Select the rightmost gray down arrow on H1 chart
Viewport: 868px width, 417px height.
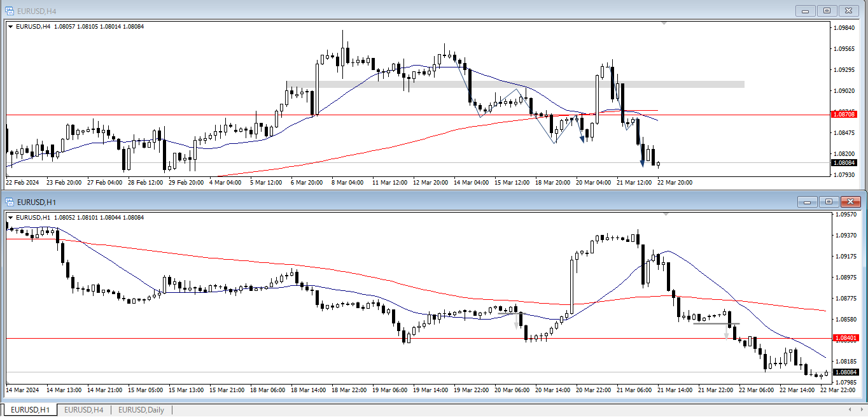click(x=726, y=335)
